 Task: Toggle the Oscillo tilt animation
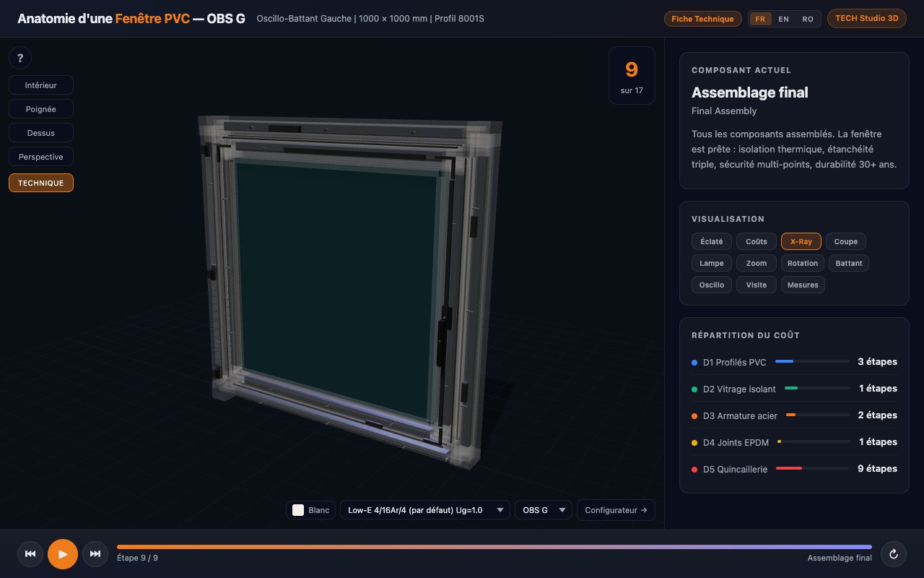712,285
